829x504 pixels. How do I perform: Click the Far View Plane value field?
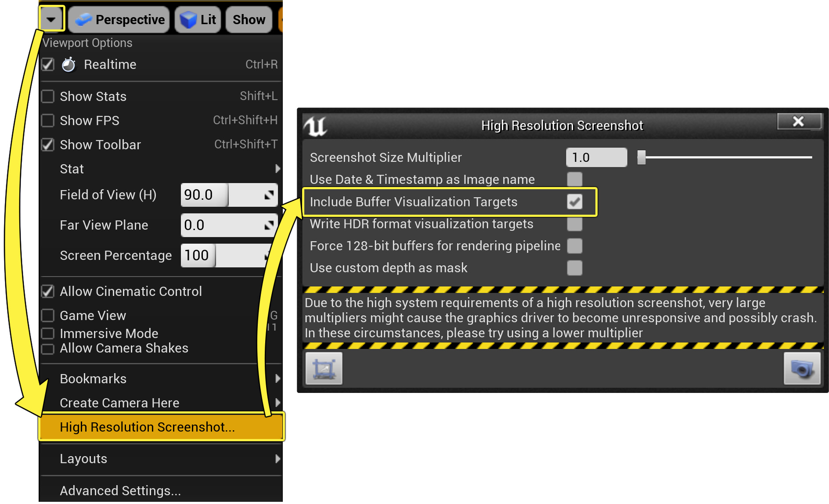[229, 225]
